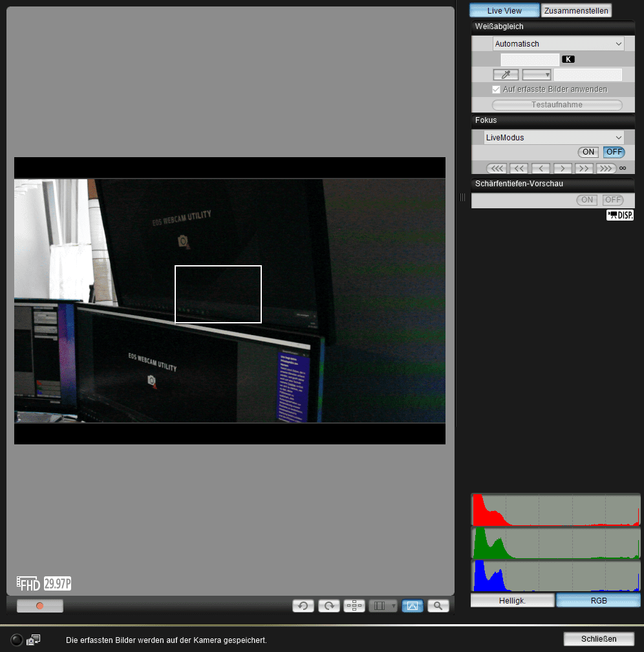Click the AF point layout grid icon
The width and height of the screenshot is (644, 652).
[x=354, y=606]
